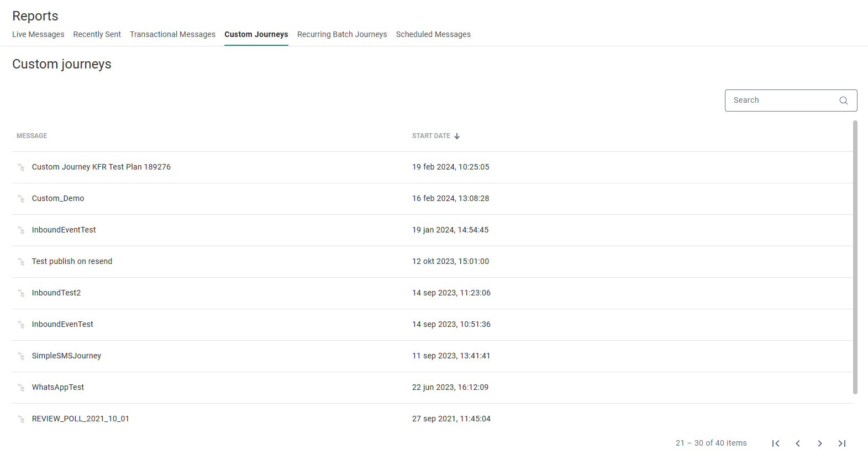Image resolution: width=868 pixels, height=460 pixels.
Task: Sort by the Message column header
Action: point(32,136)
